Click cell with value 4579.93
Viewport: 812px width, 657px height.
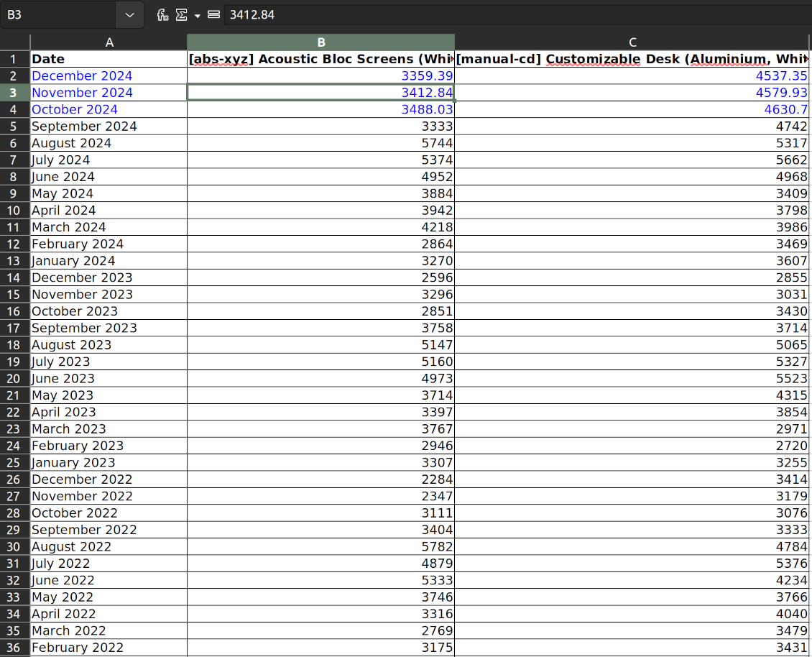(632, 93)
